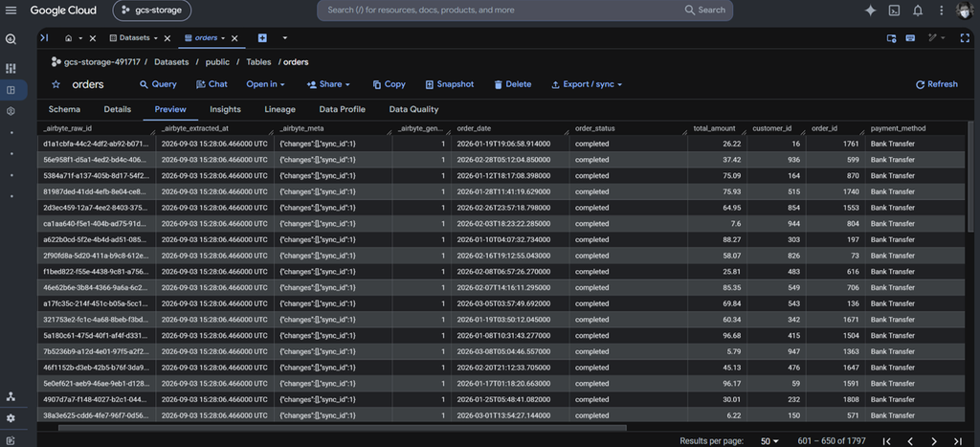Expand the Datasets tab dropdown arrow
This screenshot has height=447, width=980.
[x=156, y=38]
